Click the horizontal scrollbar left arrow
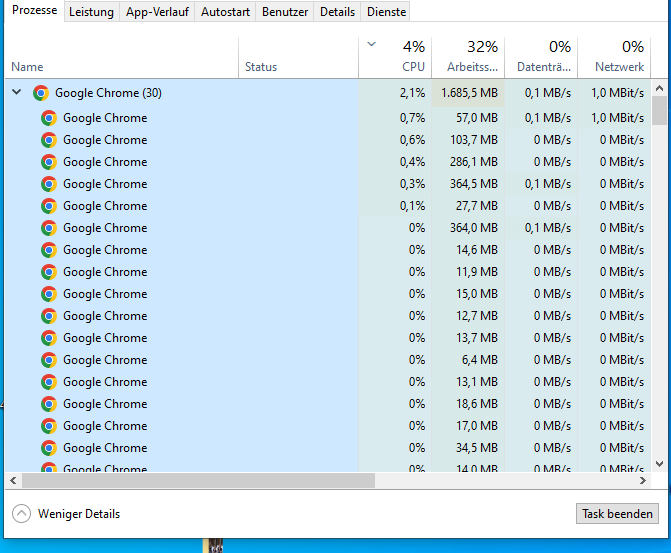 pos(13,481)
